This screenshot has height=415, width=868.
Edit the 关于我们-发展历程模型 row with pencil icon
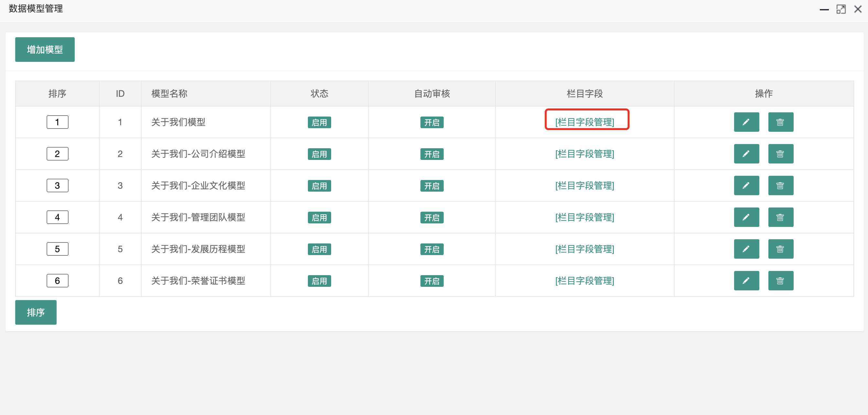746,249
